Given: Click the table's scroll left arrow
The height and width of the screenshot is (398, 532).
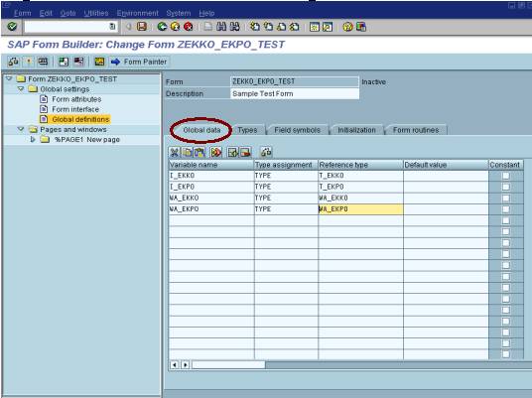Looking at the screenshot, I should 175,365.
